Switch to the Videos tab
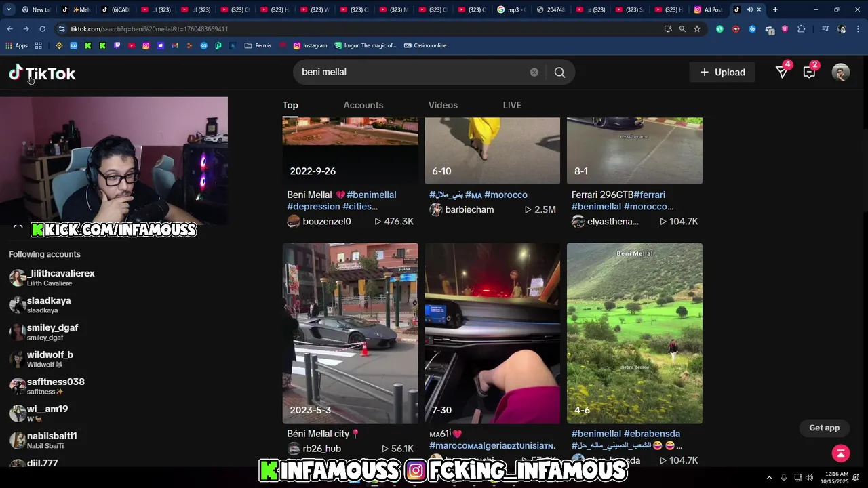 [443, 105]
